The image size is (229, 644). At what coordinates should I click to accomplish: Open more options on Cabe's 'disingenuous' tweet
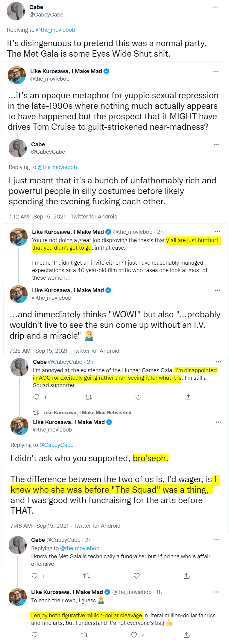(x=215, y=7)
